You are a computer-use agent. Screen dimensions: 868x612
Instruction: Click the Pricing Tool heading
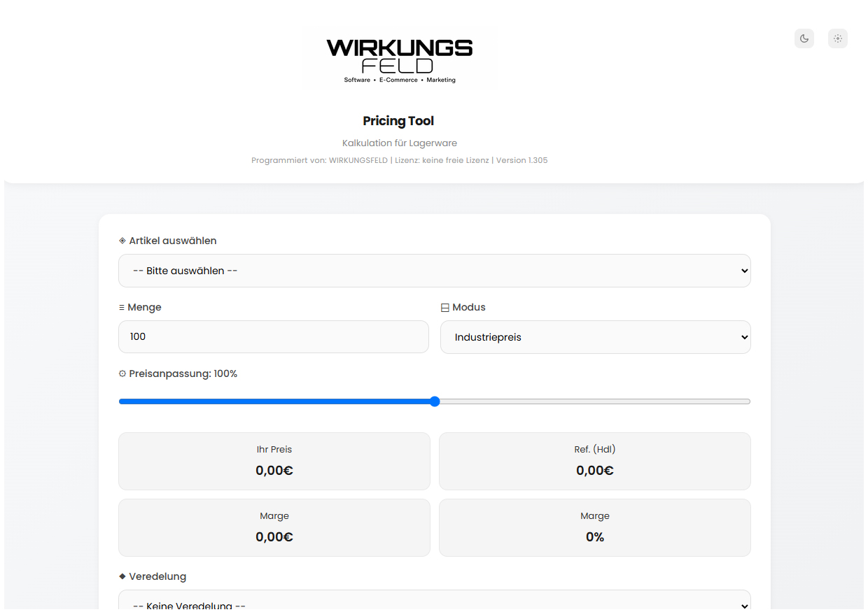click(x=398, y=121)
